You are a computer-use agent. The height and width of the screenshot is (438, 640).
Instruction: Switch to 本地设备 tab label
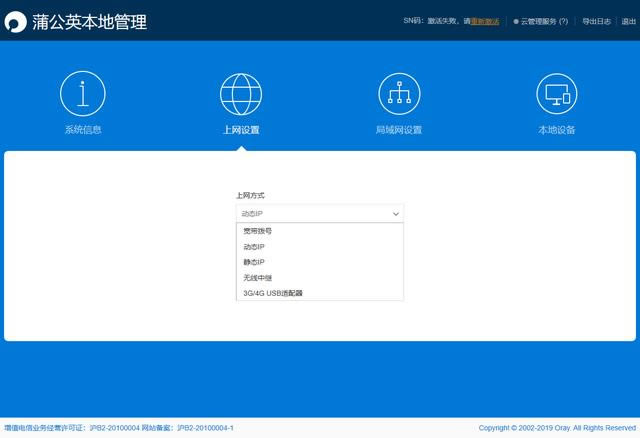pyautogui.click(x=557, y=130)
